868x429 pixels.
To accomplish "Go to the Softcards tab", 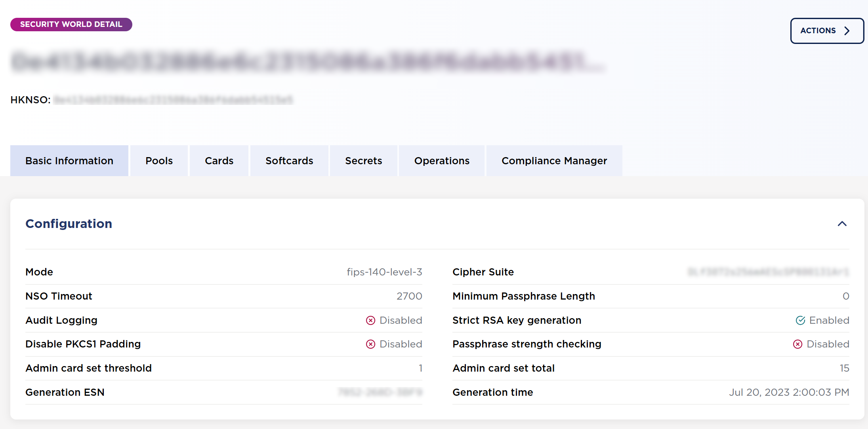I will (289, 161).
